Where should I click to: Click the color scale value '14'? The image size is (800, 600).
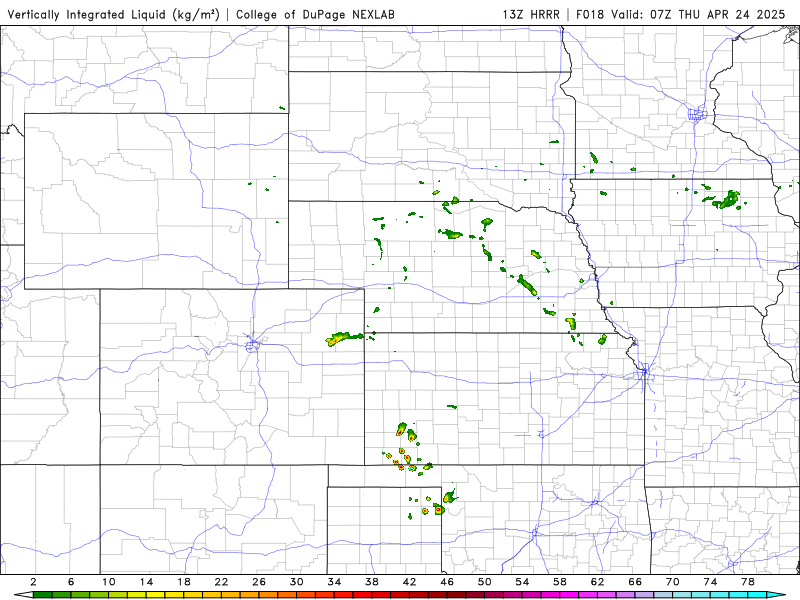click(x=146, y=582)
